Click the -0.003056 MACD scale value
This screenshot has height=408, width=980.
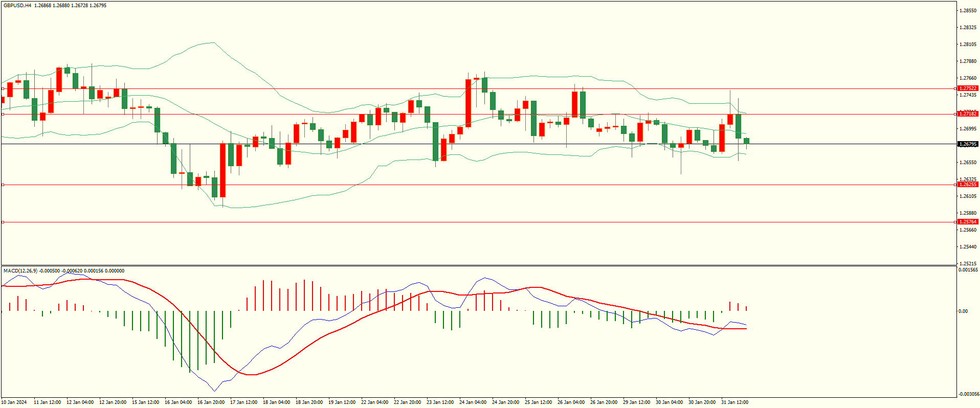[969, 394]
